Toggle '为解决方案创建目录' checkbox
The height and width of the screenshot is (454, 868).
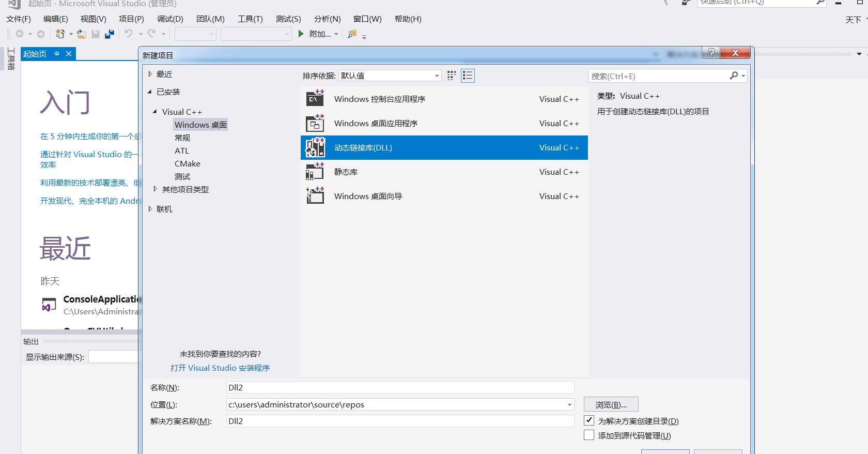coord(589,420)
